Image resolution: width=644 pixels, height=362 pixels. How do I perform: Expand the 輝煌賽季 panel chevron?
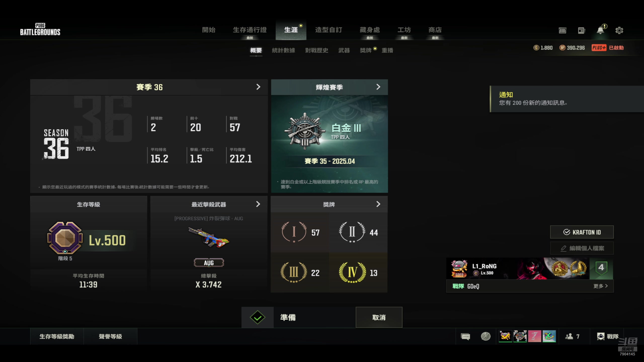378,87
